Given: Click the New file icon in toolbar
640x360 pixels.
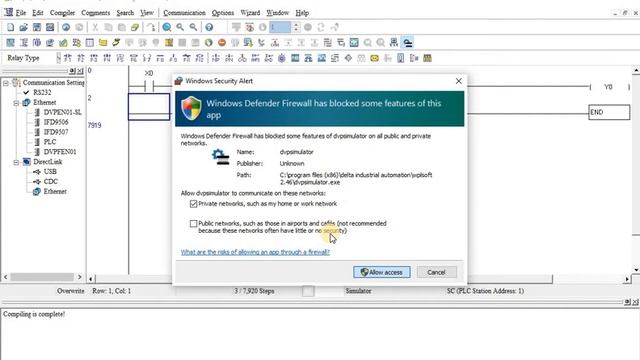Looking at the screenshot, I should 11,27.
